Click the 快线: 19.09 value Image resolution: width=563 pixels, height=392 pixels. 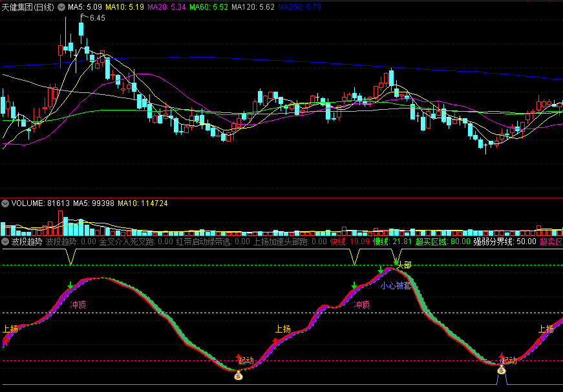point(350,242)
